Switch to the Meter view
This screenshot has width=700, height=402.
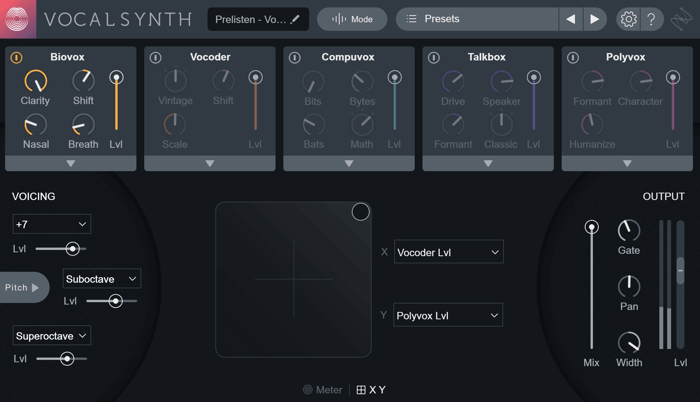(323, 390)
